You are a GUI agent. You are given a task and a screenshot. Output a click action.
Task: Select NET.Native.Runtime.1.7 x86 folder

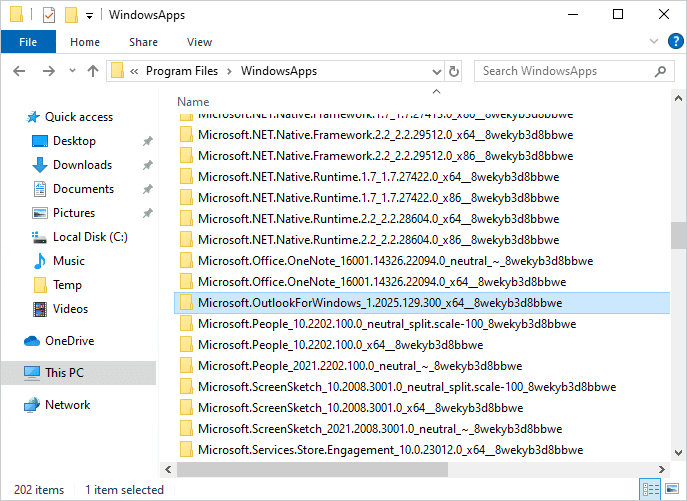pyautogui.click(x=379, y=198)
